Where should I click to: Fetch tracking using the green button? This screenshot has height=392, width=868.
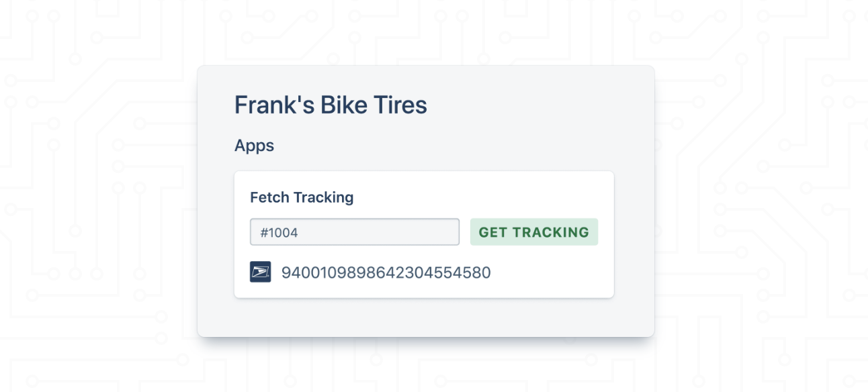(x=533, y=232)
